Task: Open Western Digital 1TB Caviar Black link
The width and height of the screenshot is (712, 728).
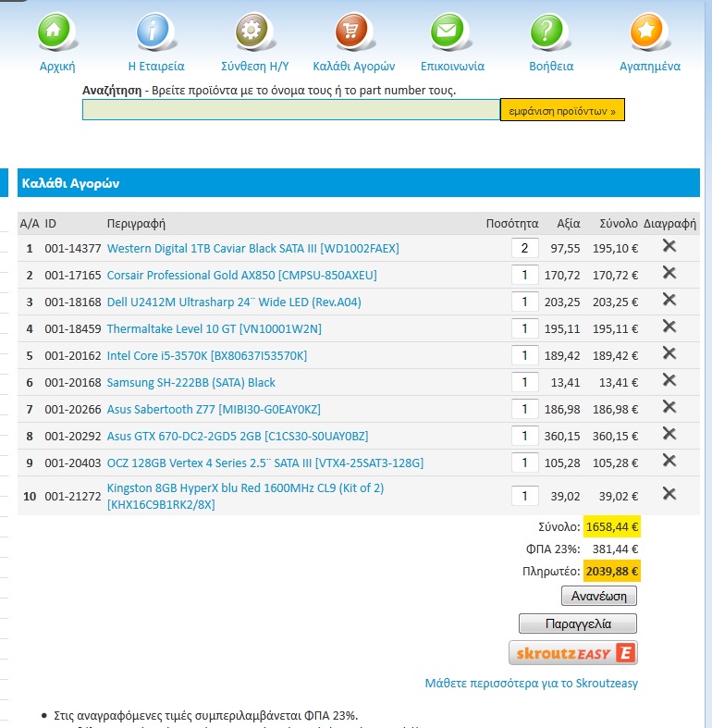Action: (253, 249)
